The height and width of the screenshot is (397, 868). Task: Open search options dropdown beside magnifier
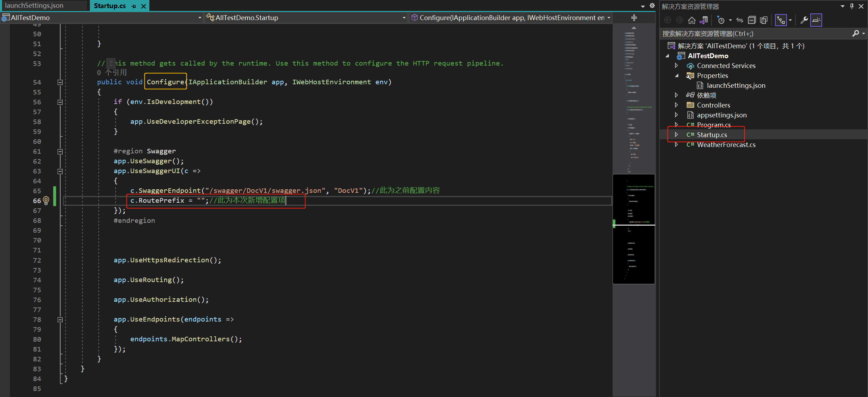[863, 33]
